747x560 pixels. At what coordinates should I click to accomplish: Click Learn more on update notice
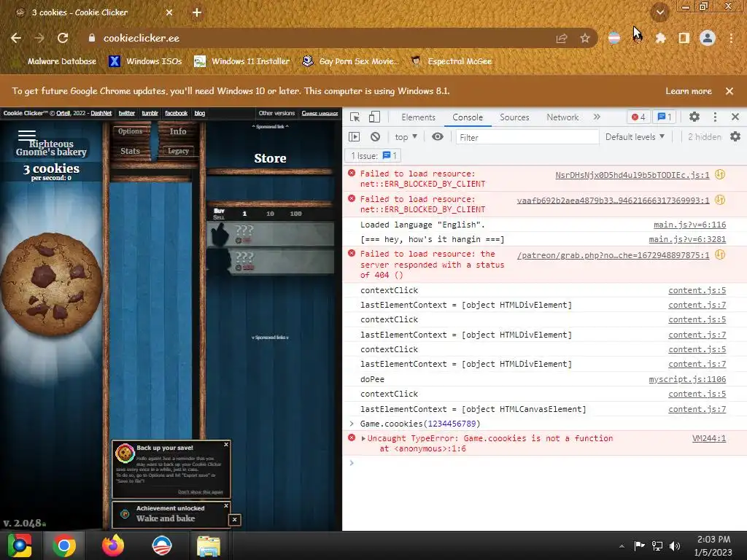pos(689,91)
